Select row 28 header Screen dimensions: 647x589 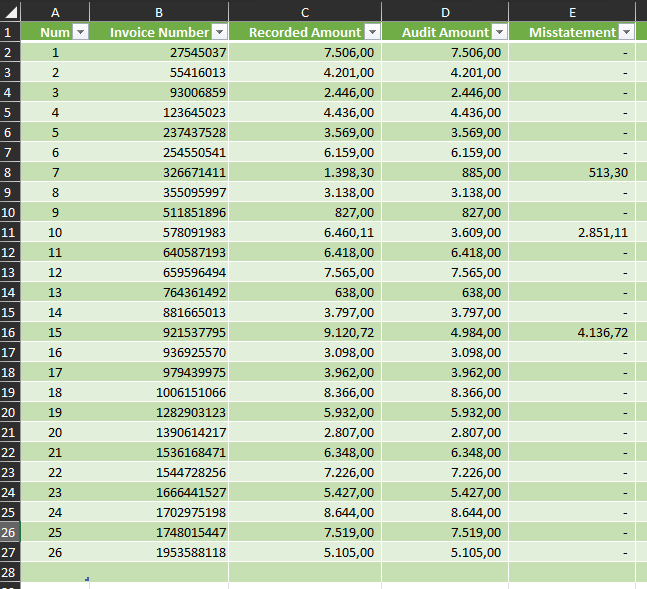pyautogui.click(x=10, y=572)
